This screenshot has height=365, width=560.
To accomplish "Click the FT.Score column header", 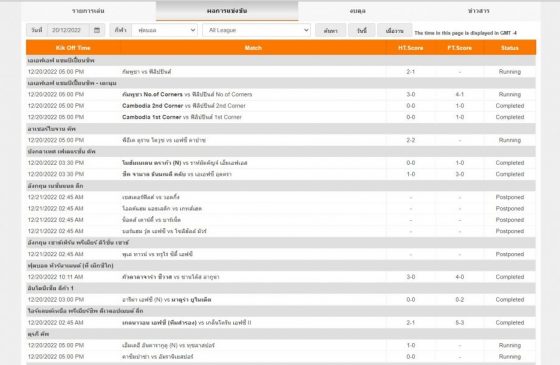I will tap(460, 48).
